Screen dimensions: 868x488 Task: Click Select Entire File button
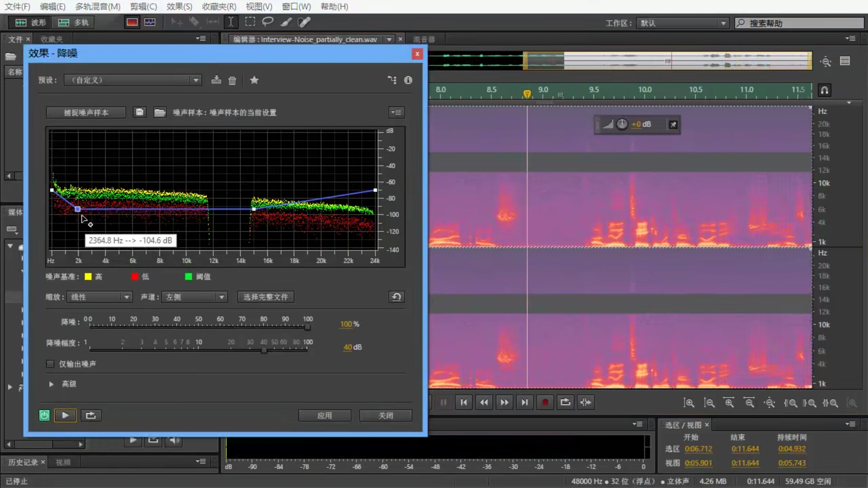(266, 297)
